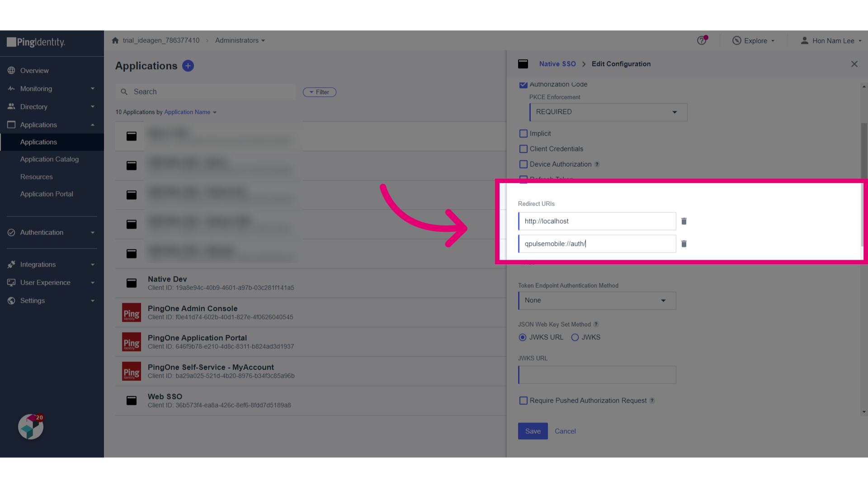
Task: Click the http://localhost redirect URI field
Action: pos(597,221)
